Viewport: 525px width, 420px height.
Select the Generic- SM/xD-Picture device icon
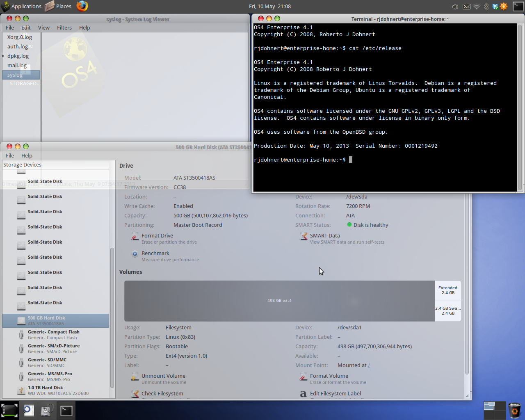tap(21, 349)
